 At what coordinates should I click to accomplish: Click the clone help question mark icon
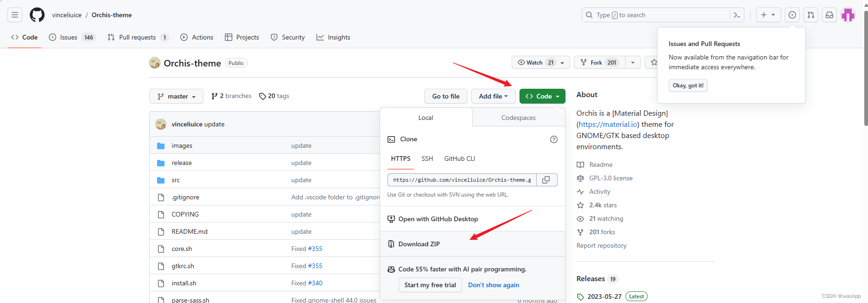(x=554, y=139)
